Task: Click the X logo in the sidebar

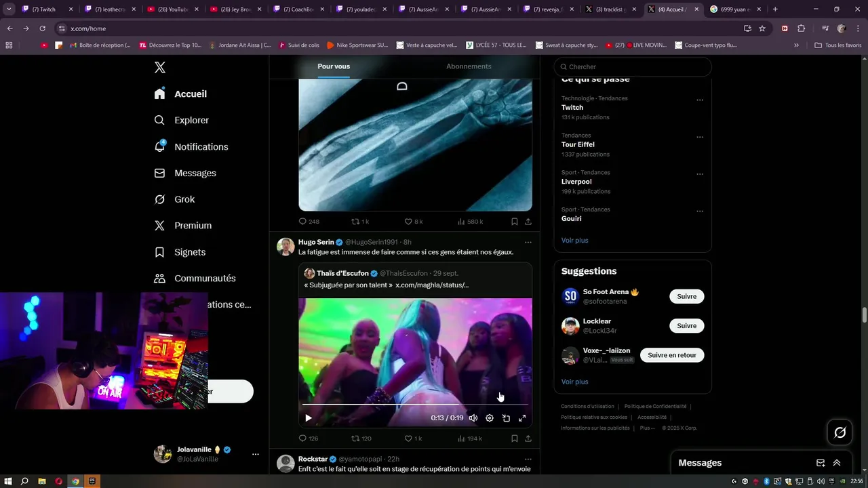Action: click(x=159, y=67)
